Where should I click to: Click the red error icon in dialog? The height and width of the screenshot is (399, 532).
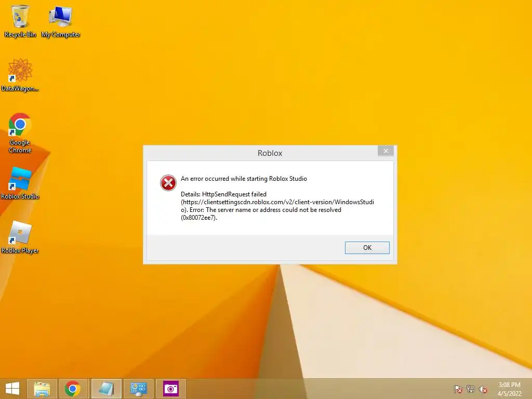tap(168, 183)
